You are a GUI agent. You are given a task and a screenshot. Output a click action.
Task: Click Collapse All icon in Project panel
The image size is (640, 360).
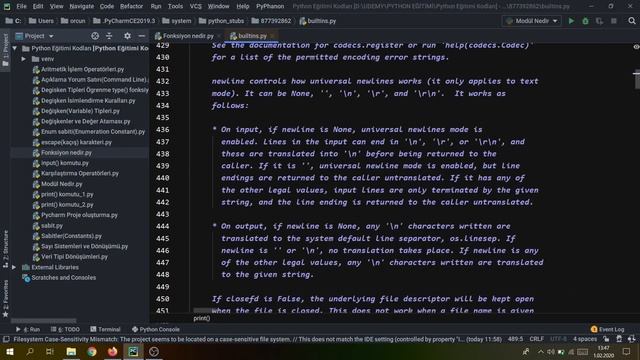pos(109,36)
